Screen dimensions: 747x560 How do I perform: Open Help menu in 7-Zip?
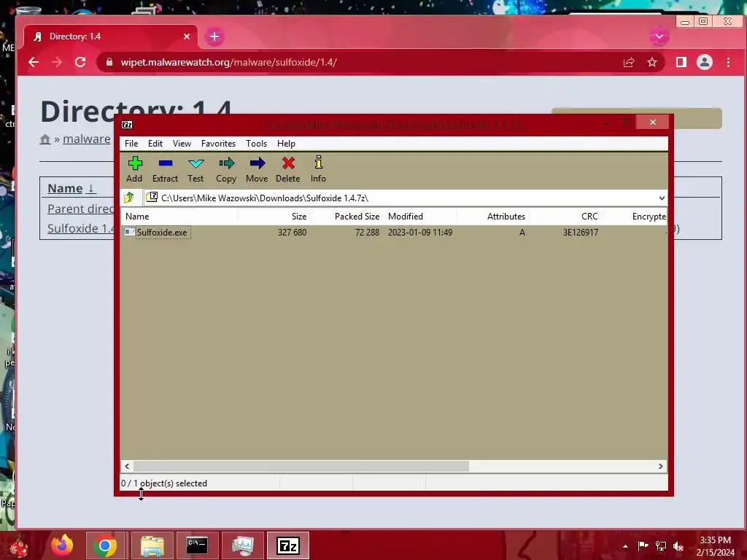(286, 144)
